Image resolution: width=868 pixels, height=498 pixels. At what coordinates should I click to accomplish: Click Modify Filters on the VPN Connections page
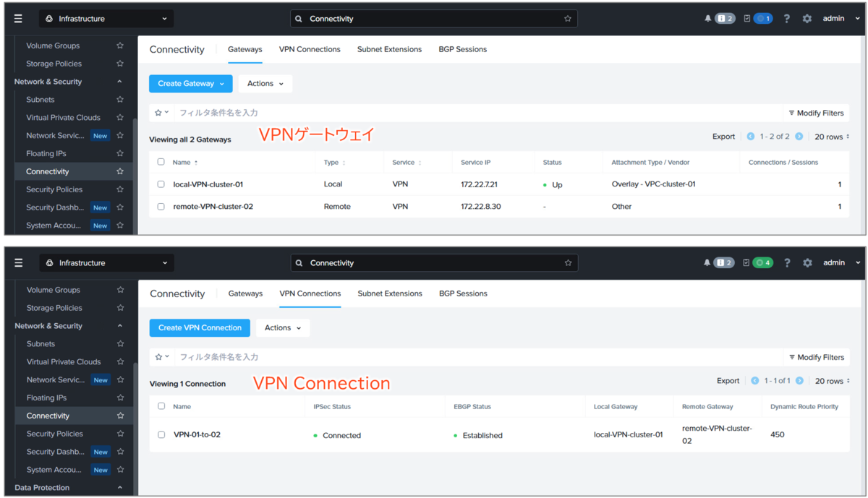tap(817, 357)
